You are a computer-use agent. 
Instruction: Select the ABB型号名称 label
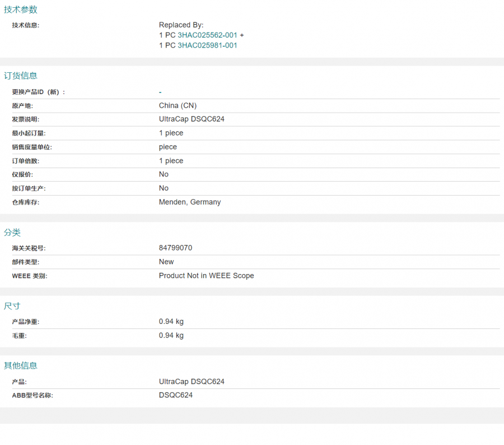click(x=32, y=395)
